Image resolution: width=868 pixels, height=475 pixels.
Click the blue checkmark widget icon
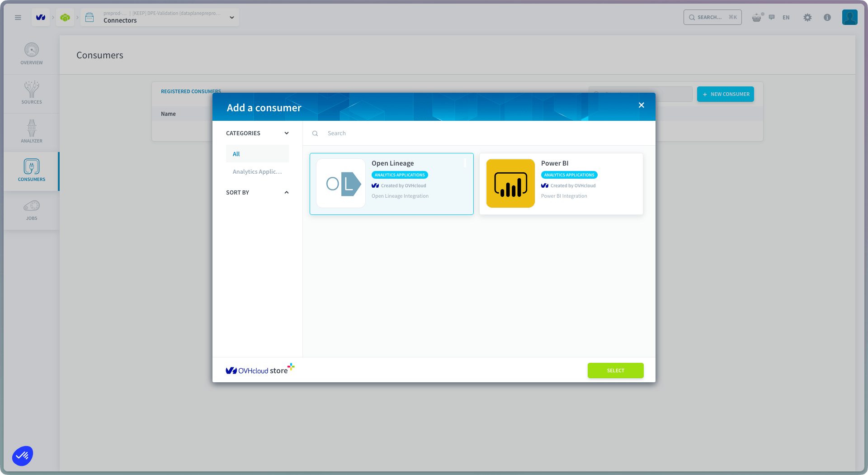pyautogui.click(x=23, y=456)
